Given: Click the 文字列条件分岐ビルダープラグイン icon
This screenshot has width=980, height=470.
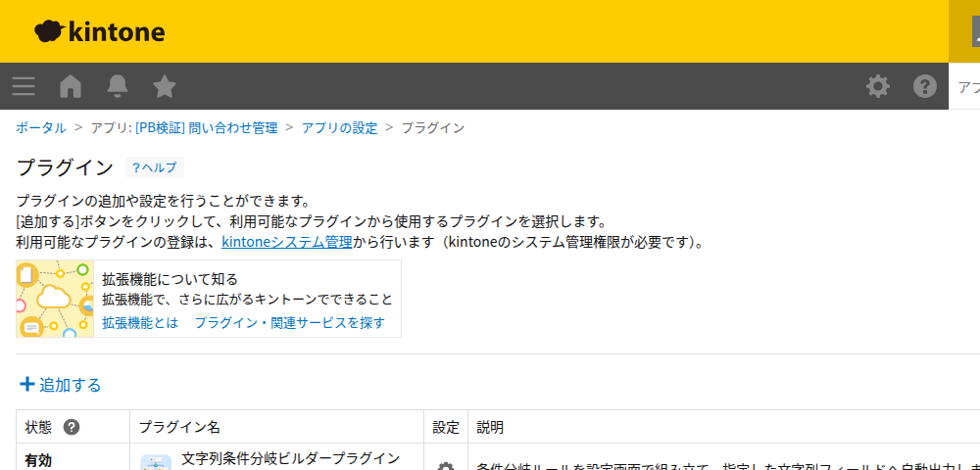Looking at the screenshot, I should (156, 462).
